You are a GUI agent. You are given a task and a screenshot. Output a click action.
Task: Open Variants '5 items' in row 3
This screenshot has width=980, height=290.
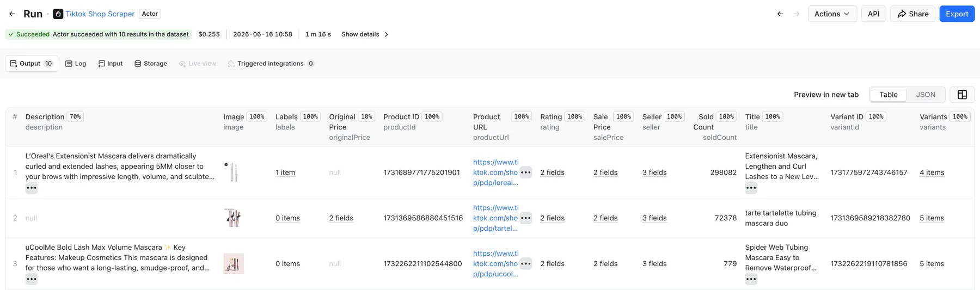click(932, 264)
